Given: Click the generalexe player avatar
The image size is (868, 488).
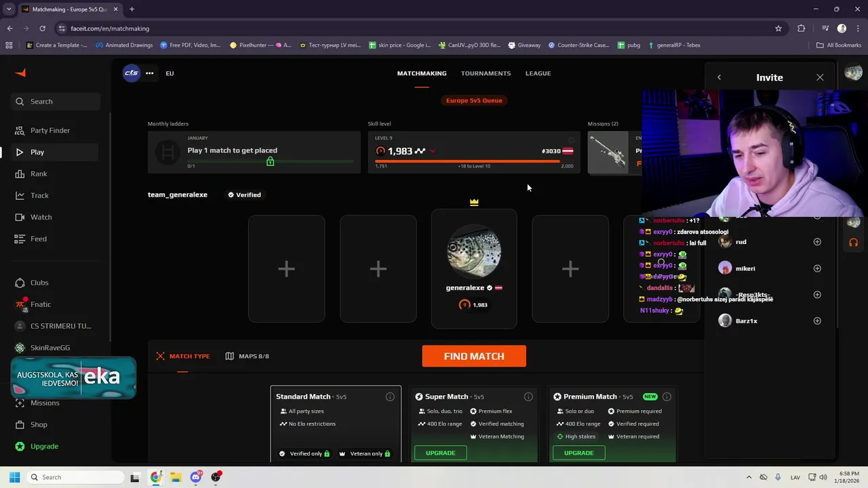Looking at the screenshot, I should point(474,251).
